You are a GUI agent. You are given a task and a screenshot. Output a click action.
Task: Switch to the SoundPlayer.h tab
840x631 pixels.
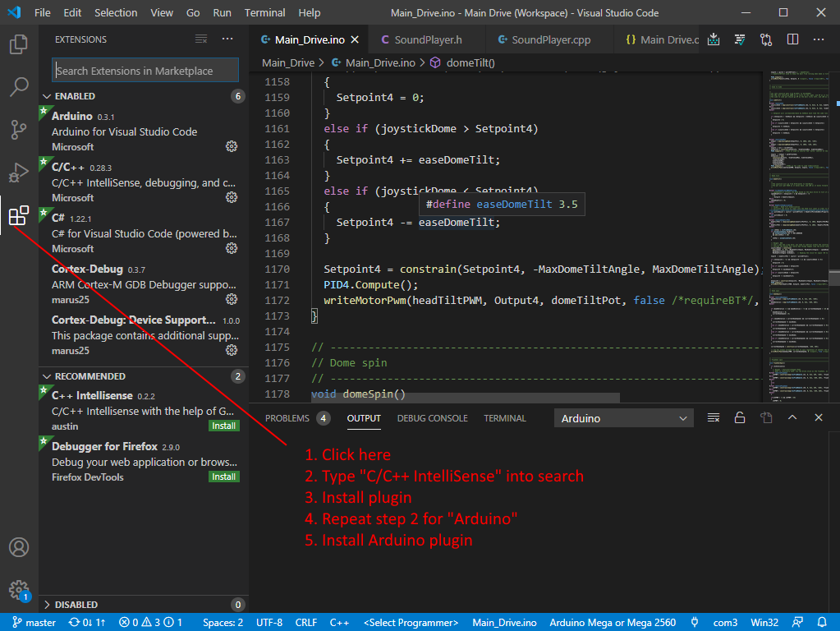coord(426,39)
